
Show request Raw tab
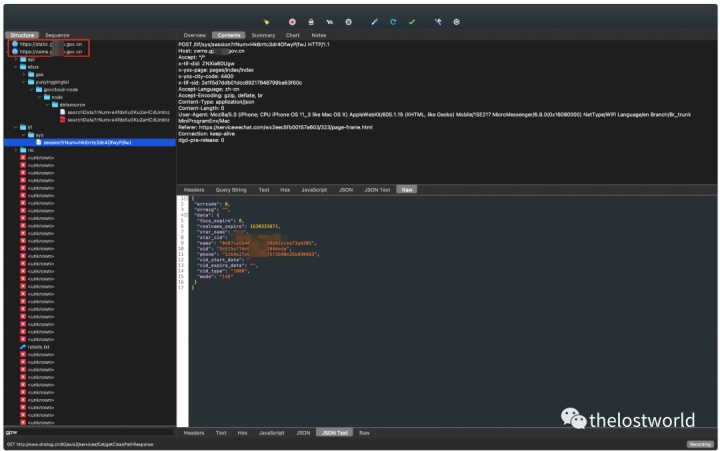407,190
